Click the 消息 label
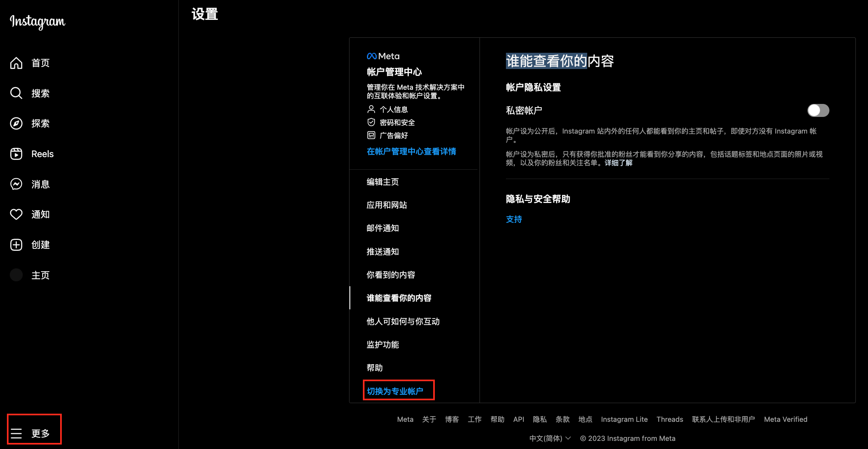 tap(41, 184)
